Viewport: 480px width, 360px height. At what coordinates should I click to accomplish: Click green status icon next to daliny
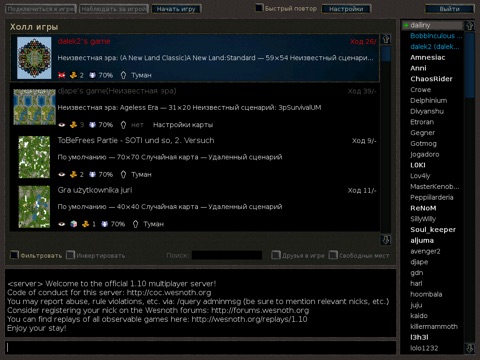pyautogui.click(x=405, y=25)
